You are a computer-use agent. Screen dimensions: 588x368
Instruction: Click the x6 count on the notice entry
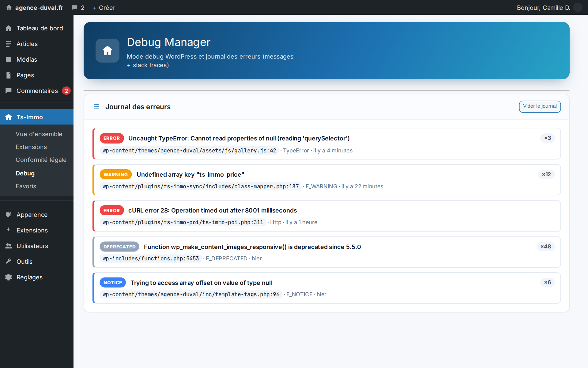click(547, 282)
